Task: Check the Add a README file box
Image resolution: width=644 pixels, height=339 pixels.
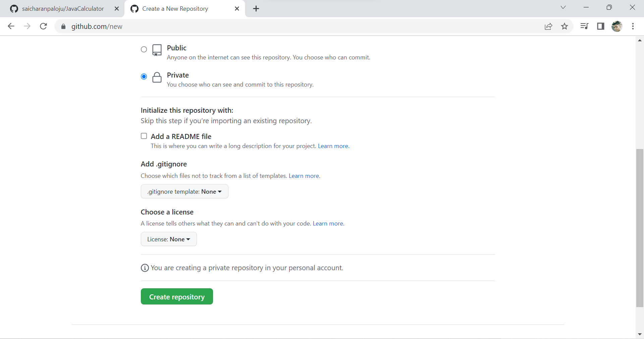Action: (144, 136)
